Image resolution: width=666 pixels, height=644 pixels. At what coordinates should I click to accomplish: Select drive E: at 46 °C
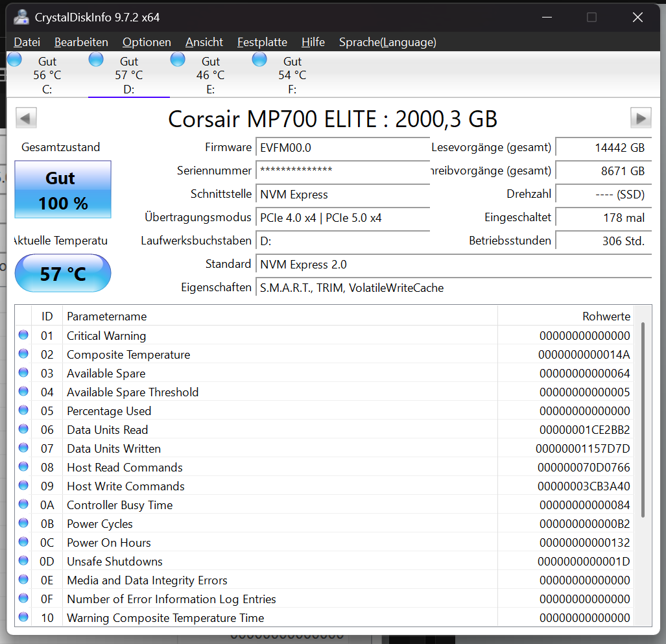(x=210, y=75)
